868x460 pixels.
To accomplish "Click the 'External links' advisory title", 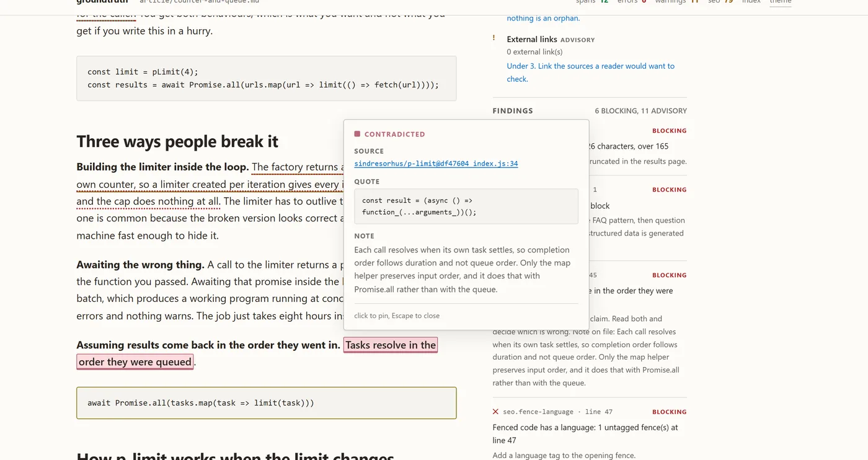I will (532, 39).
